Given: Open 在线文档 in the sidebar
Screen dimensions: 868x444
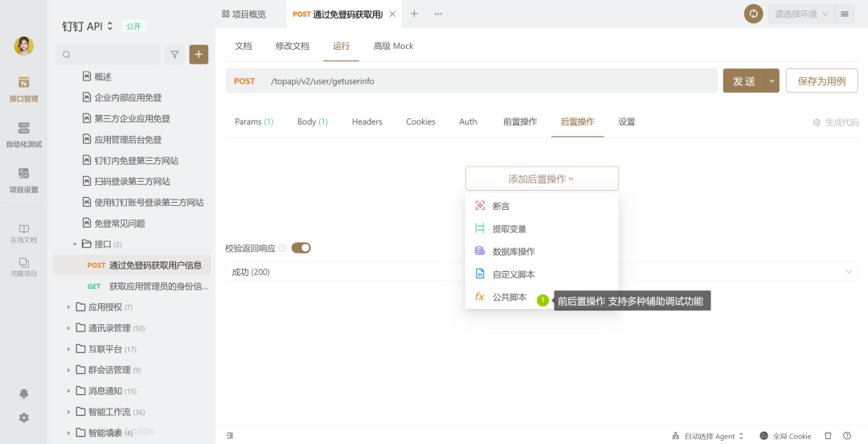Looking at the screenshot, I should pyautogui.click(x=24, y=233).
